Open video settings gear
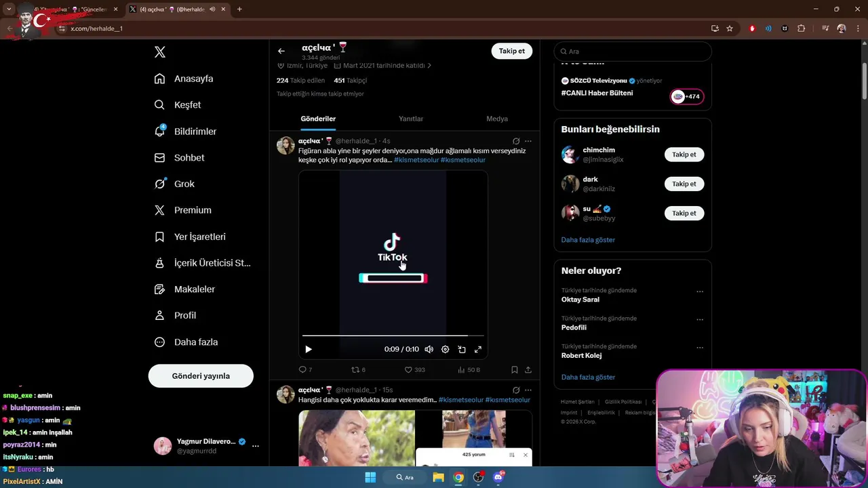868x488 pixels. (x=445, y=349)
